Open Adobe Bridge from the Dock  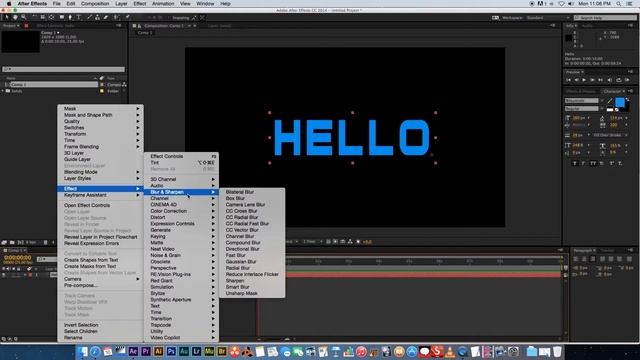(222, 351)
